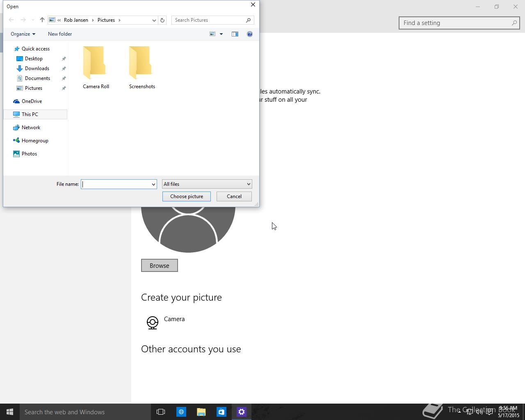The height and width of the screenshot is (420, 525).
Task: Open File Explorer on taskbar
Action: click(201, 412)
